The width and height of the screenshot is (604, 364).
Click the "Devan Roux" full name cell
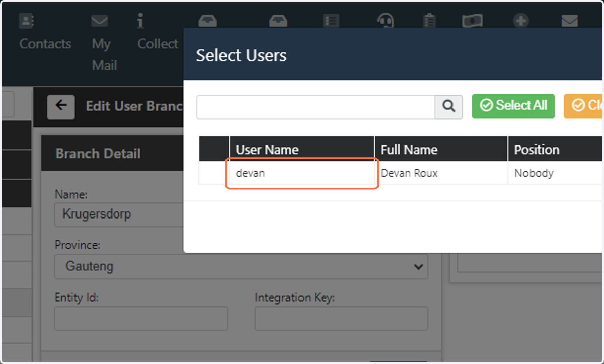(441, 173)
